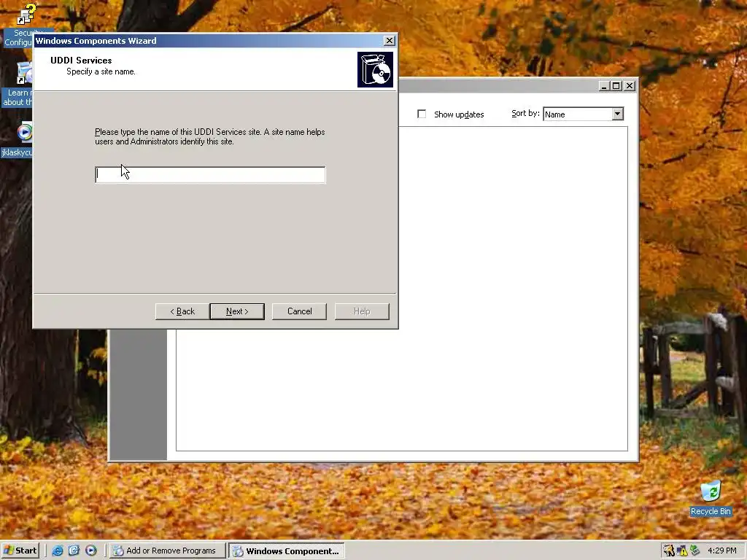Viewport: 747px width, 560px height.
Task: Switch to Add or Remove Programs taskbar button
Action: pyautogui.click(x=167, y=551)
